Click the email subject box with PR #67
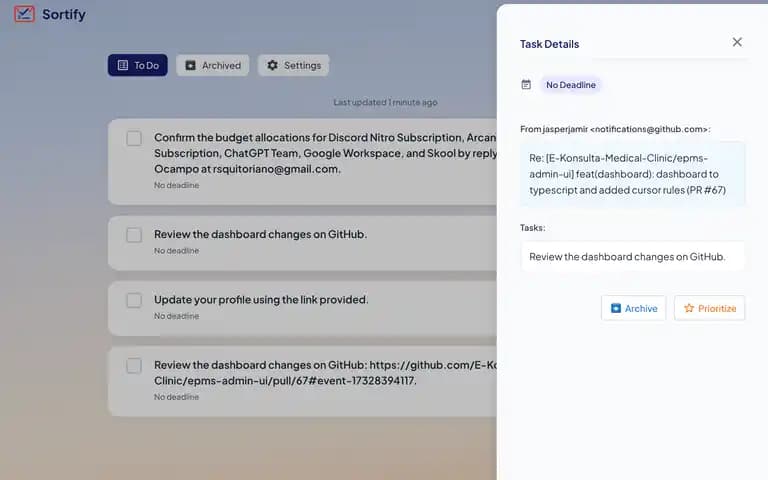 click(x=632, y=174)
